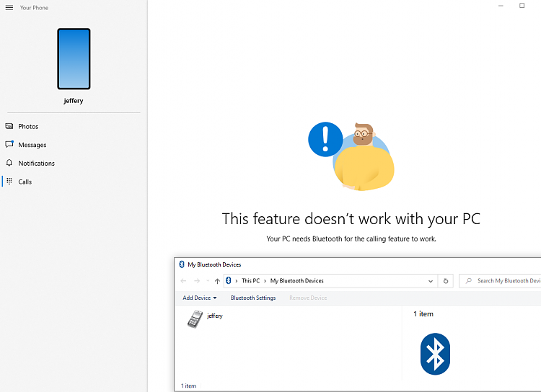The image size is (541, 392).
Task: Click the 1 item details pane heading
Action: tap(423, 314)
